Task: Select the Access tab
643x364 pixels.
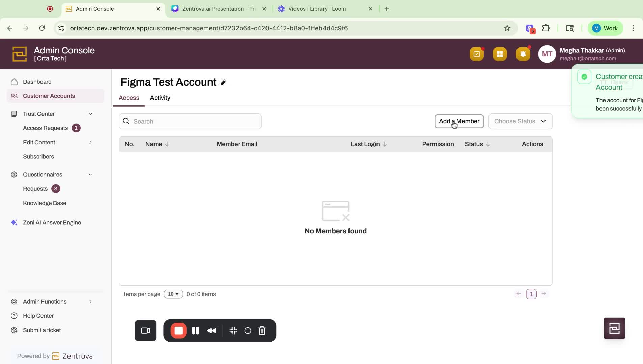Action: tap(129, 98)
